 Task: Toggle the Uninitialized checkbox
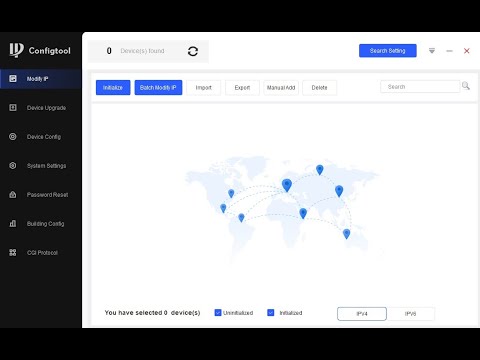pos(218,313)
